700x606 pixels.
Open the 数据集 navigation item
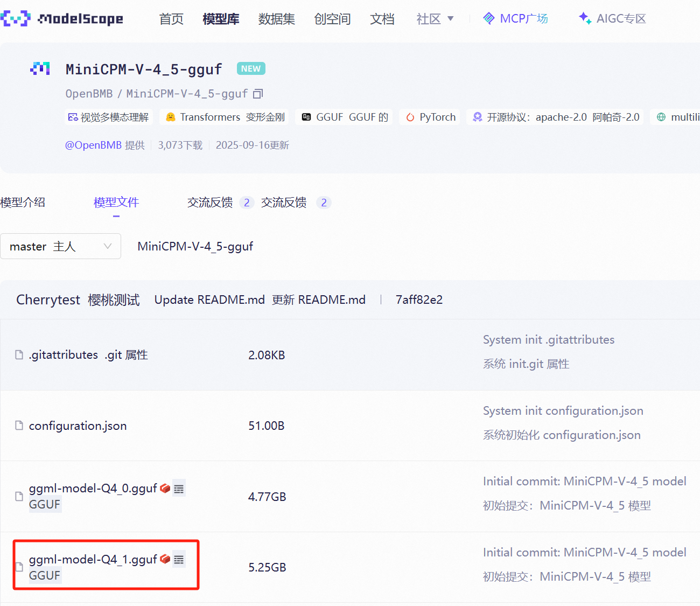(x=277, y=19)
